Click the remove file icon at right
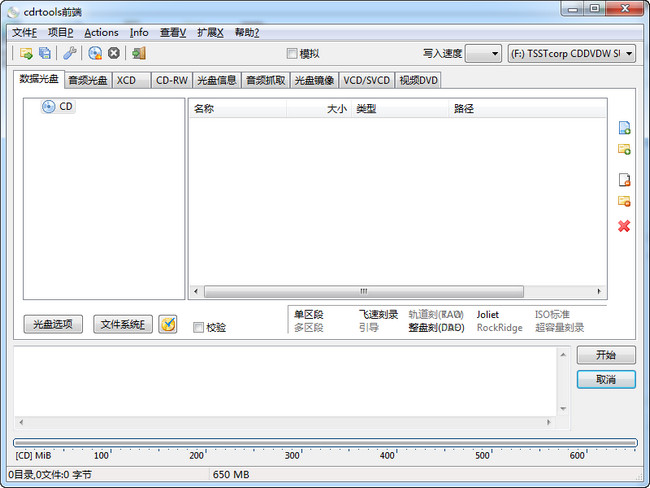 (624, 180)
